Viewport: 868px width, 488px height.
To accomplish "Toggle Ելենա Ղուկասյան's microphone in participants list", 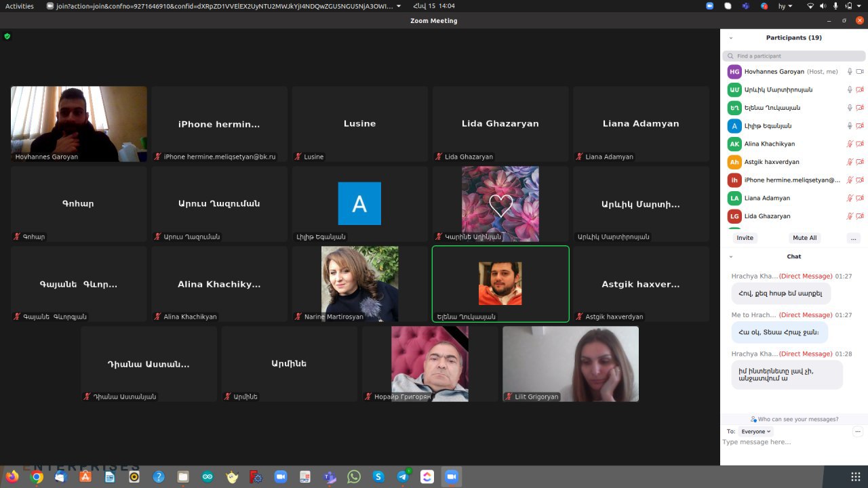I will point(850,108).
